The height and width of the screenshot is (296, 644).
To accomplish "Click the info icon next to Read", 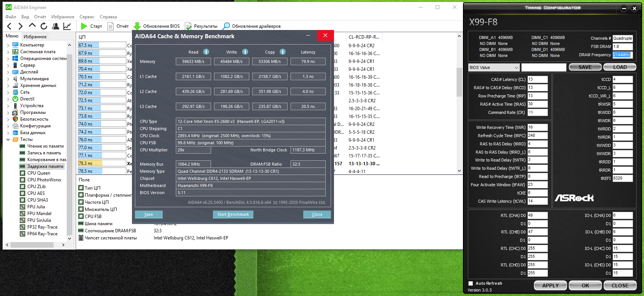I will (x=206, y=52).
